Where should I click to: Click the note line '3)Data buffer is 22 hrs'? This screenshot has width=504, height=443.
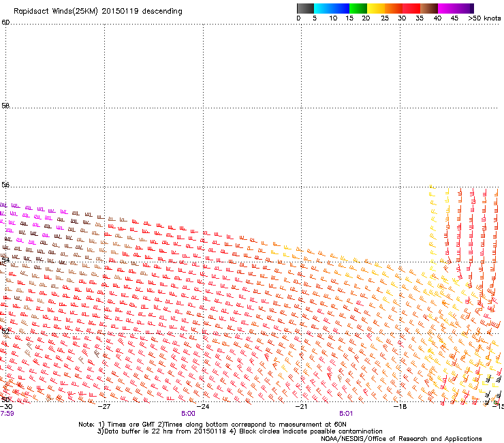(240, 431)
